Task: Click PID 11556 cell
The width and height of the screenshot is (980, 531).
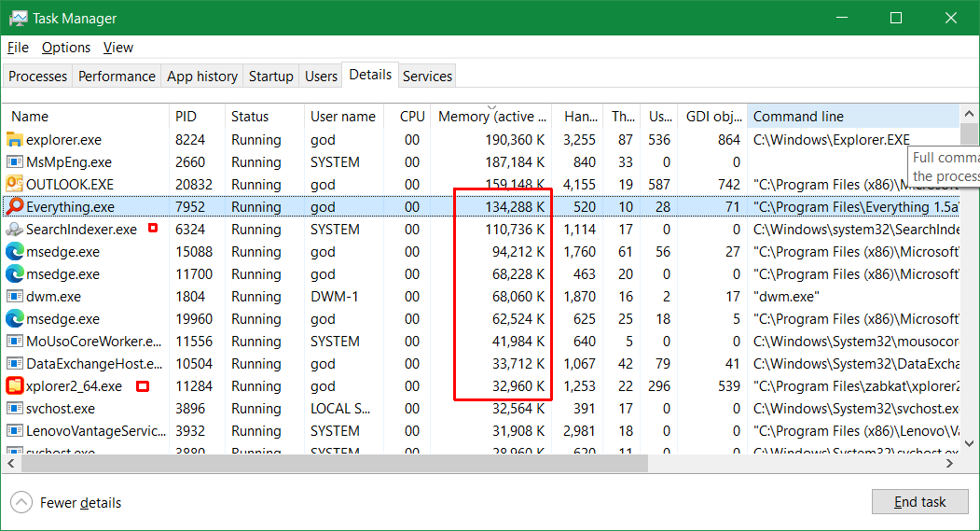Action: click(x=194, y=342)
